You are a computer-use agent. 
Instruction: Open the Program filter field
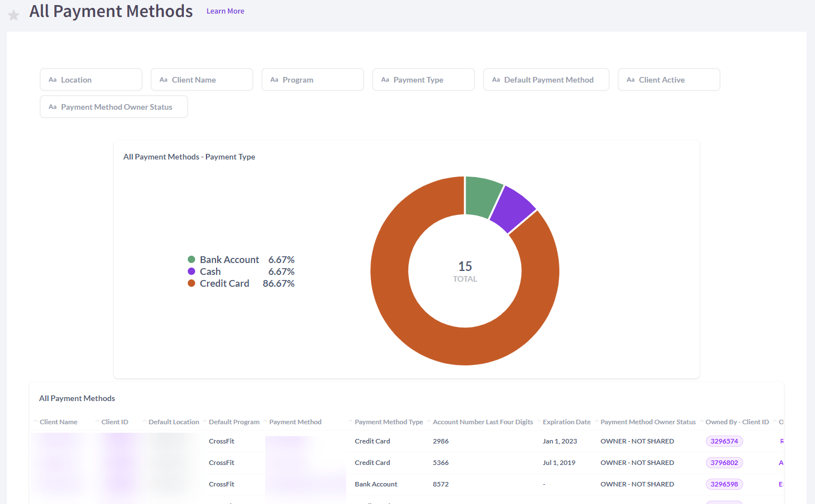pyautogui.click(x=313, y=80)
